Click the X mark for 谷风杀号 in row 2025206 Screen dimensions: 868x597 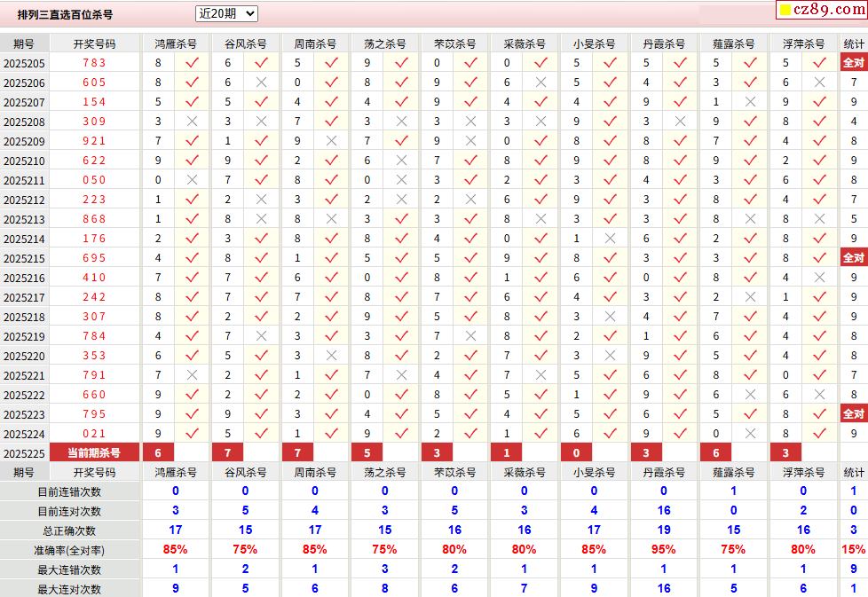261,82
